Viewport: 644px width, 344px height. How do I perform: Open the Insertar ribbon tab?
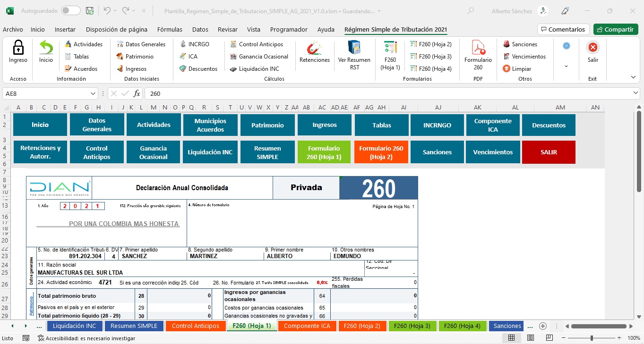(x=65, y=29)
